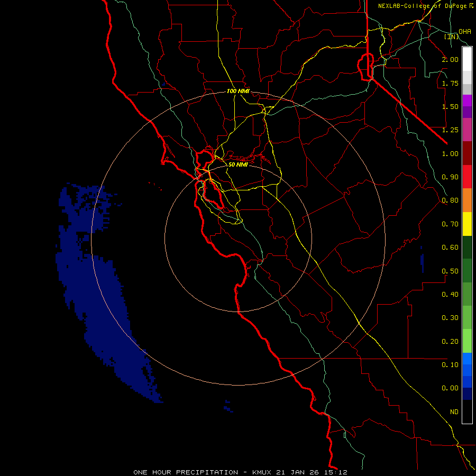Viewport: 476px width, 476px height.
Task: Pick the darkest green swatch beside 0.60
Action: click(x=467, y=247)
